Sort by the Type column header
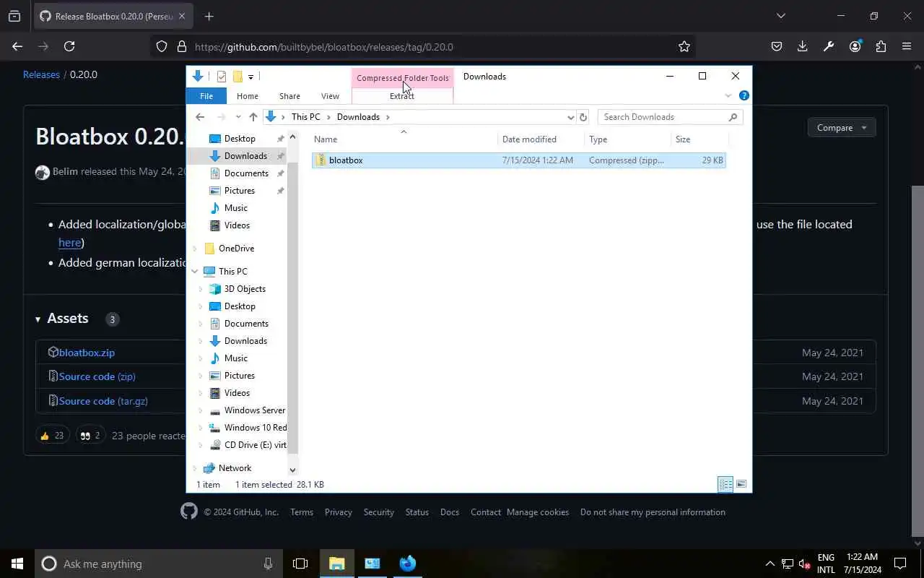 click(x=598, y=139)
